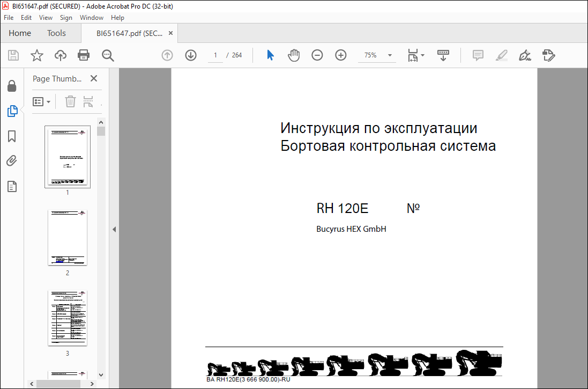Collapse the navigation pane arrow
This screenshot has width=588, height=389.
click(x=114, y=229)
